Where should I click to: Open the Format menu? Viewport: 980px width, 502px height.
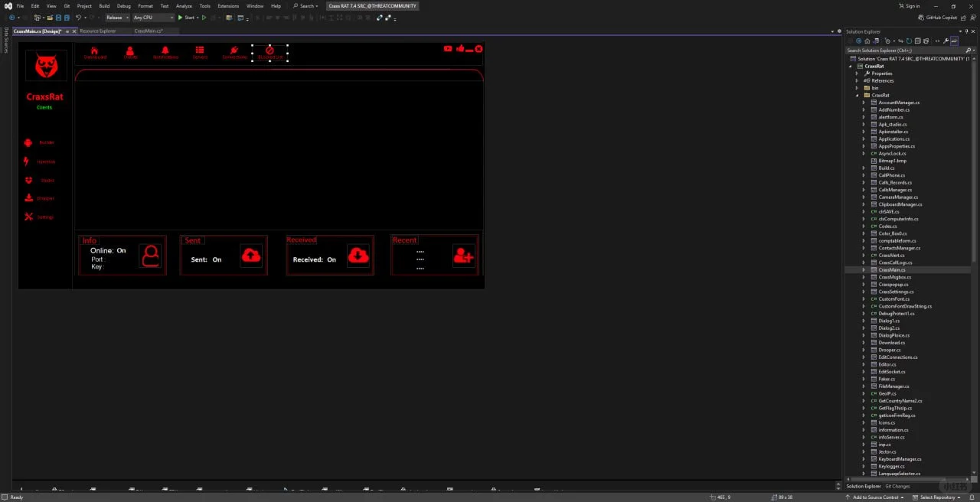point(145,5)
